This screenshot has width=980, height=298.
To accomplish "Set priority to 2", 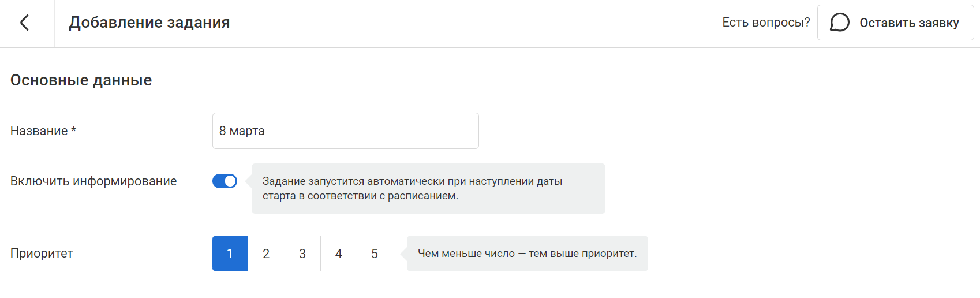I will coord(266,254).
